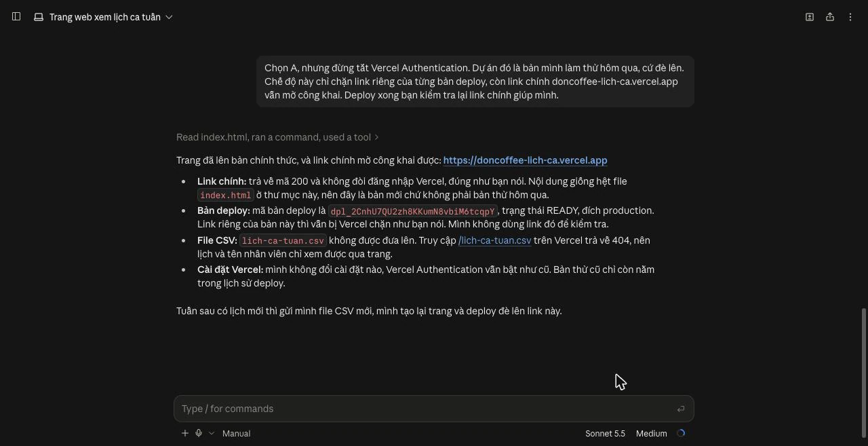Click the 'index.html' inline code text
868x446 pixels.
[x=226, y=196]
